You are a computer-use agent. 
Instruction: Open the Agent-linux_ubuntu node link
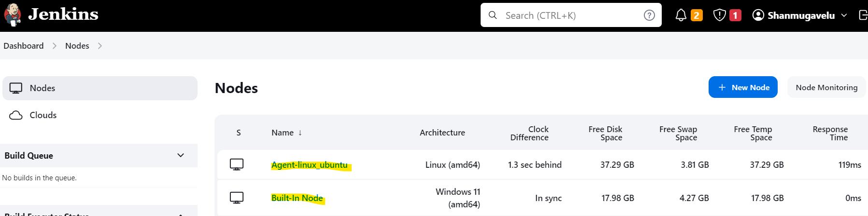click(309, 165)
